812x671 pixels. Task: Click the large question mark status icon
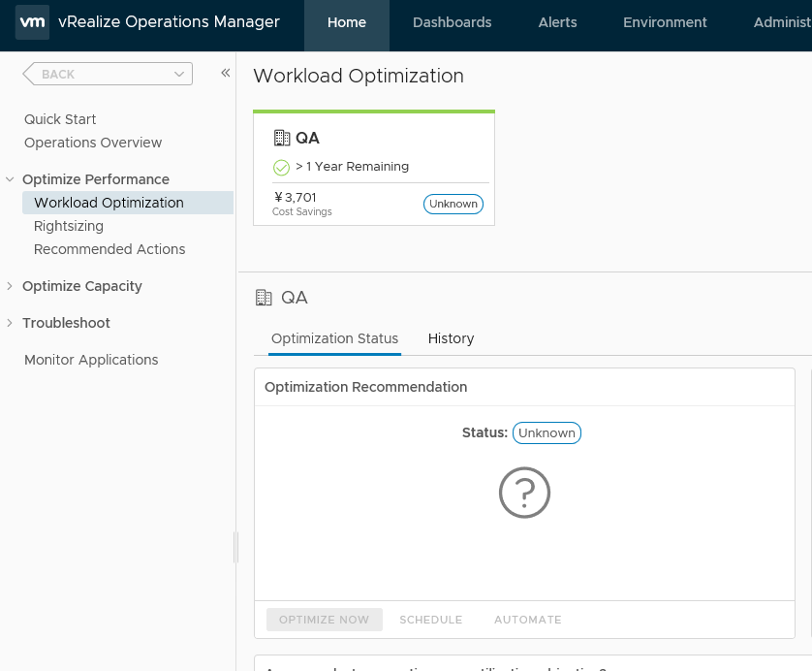524,494
